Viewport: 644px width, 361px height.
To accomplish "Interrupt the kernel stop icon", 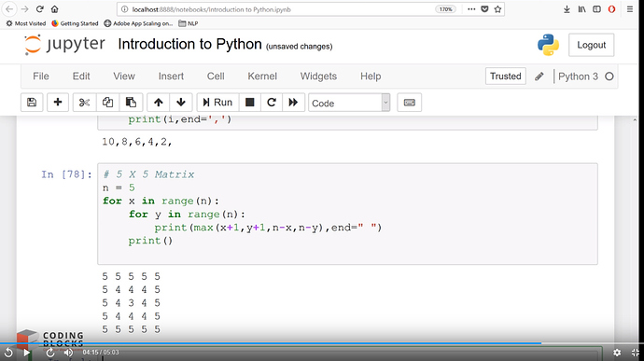I will click(x=250, y=103).
